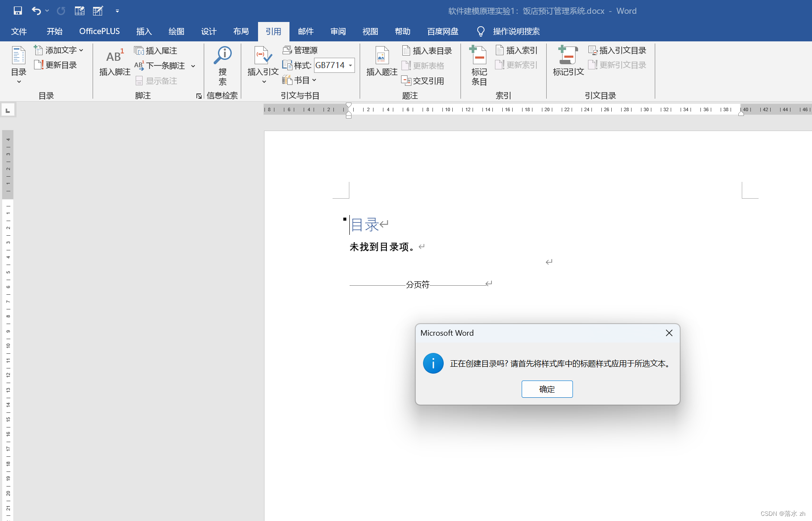
Task: Switch to the 设计 tab
Action: click(x=208, y=31)
